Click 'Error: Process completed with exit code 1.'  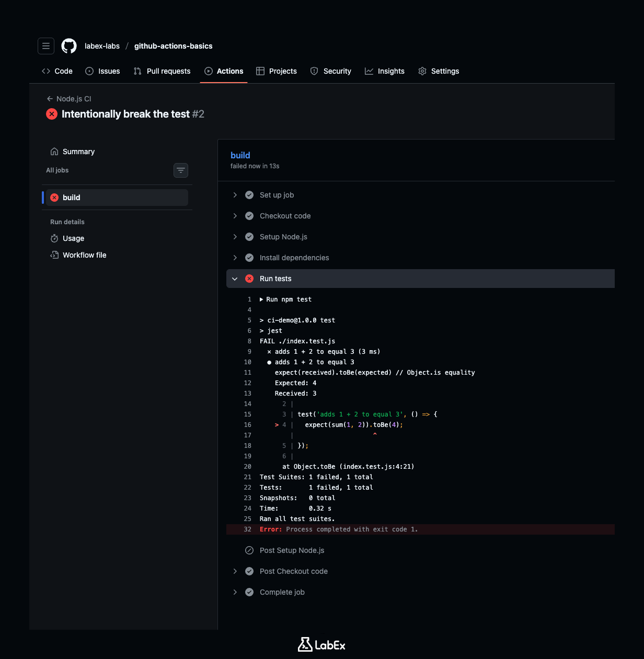pos(339,529)
